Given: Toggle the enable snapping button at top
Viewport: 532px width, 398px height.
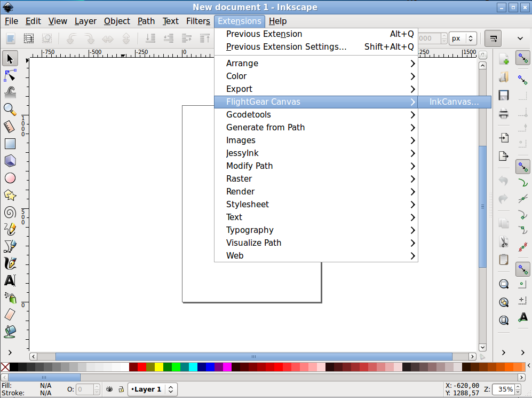Looking at the screenshot, I should 523,58.
